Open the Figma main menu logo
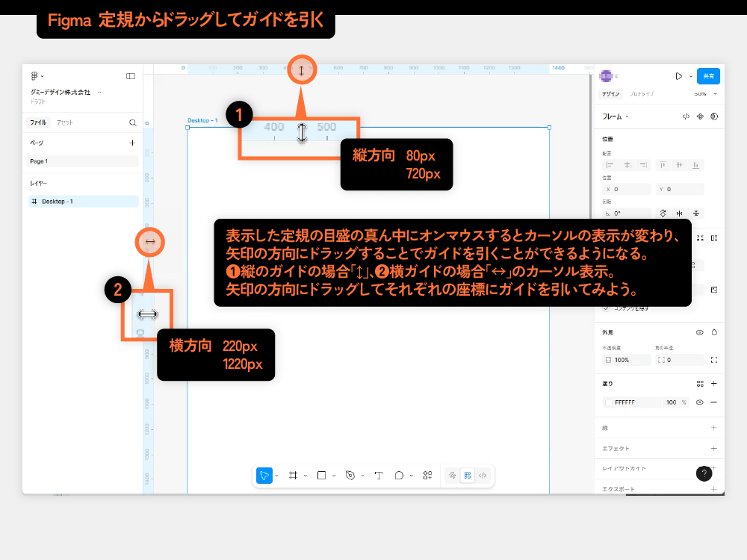This screenshot has width=747, height=560. (34, 75)
